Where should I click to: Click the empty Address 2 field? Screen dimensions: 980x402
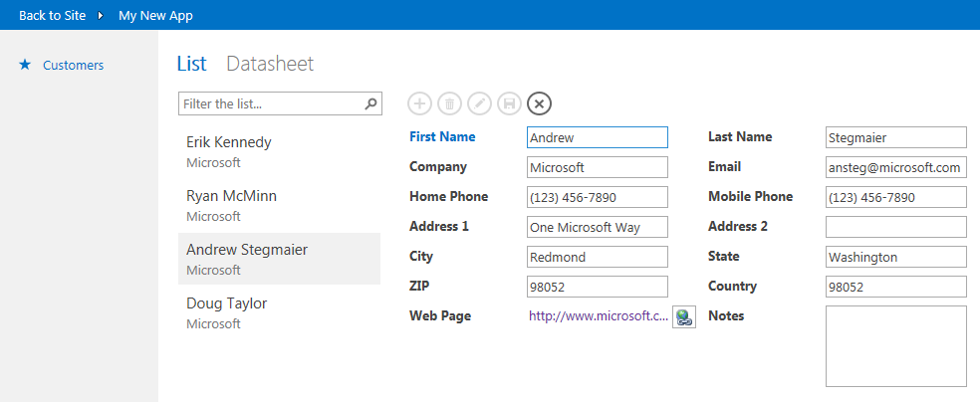[x=895, y=227]
